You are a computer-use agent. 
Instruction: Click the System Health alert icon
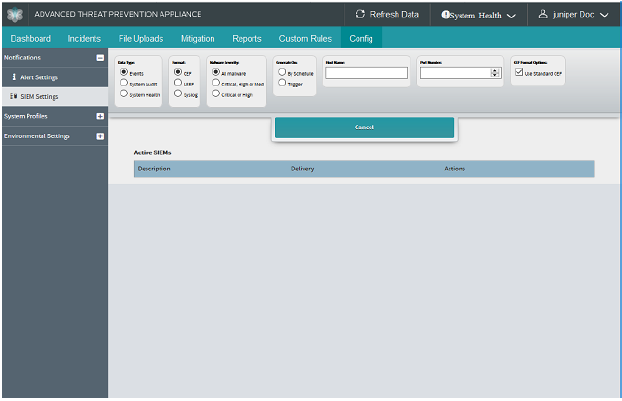coord(445,15)
